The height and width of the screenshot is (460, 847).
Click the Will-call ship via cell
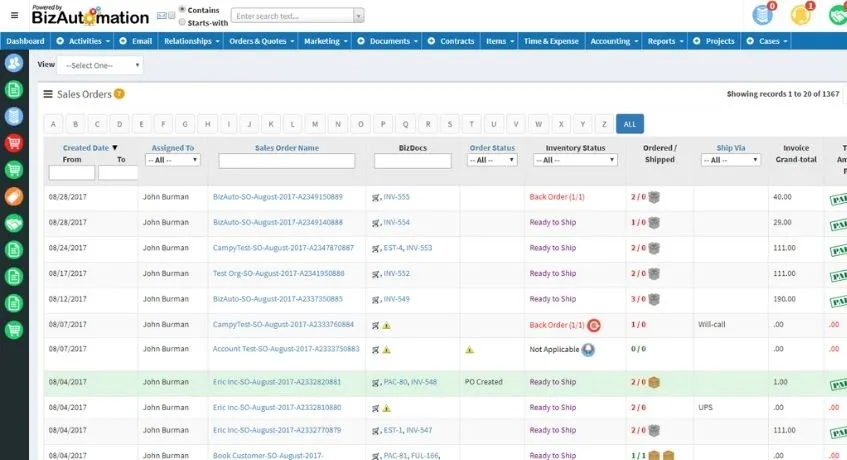(711, 325)
